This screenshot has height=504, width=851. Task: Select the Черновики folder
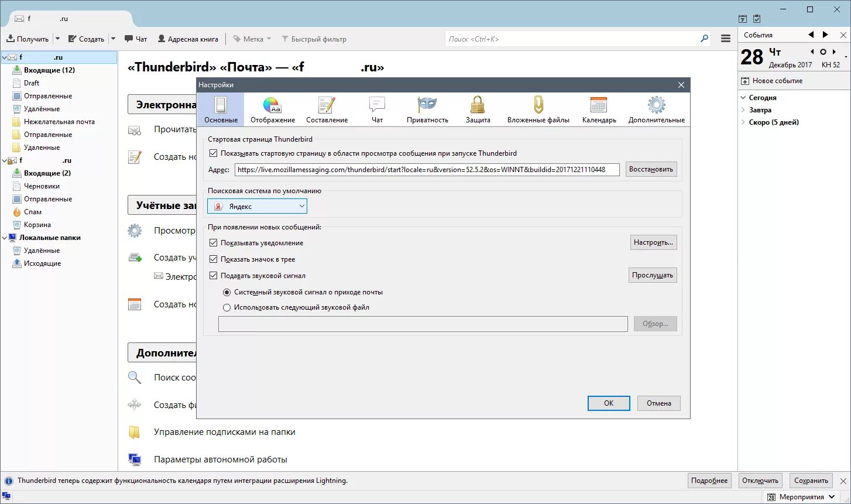(42, 186)
